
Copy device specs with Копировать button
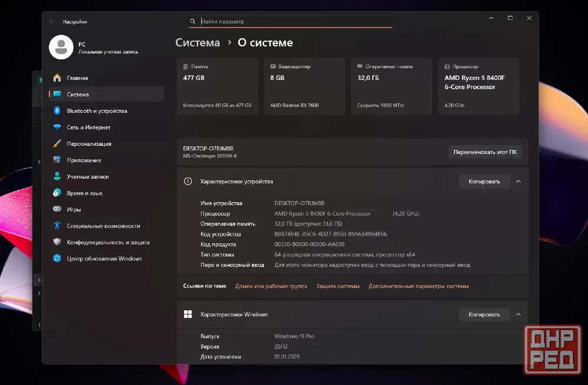click(x=484, y=182)
